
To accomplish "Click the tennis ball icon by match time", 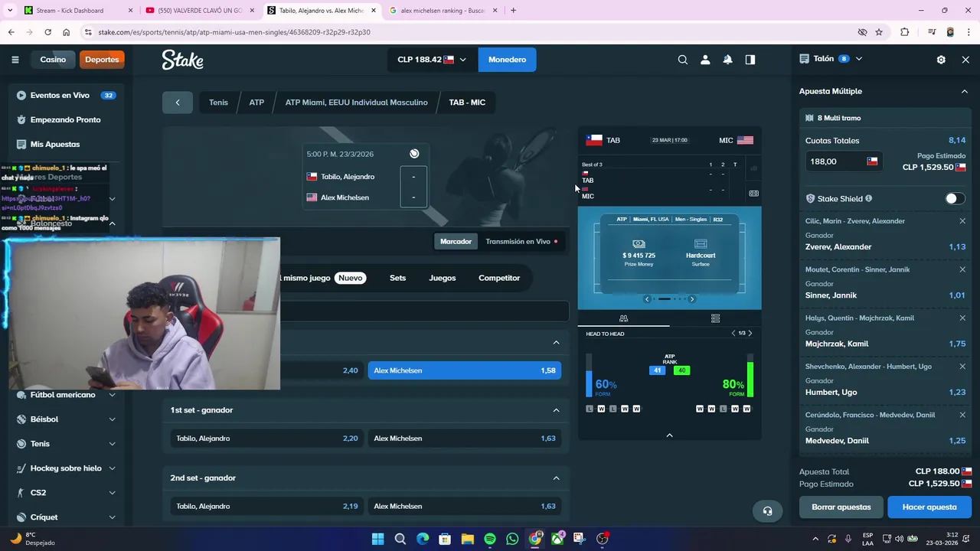I will pyautogui.click(x=414, y=154).
